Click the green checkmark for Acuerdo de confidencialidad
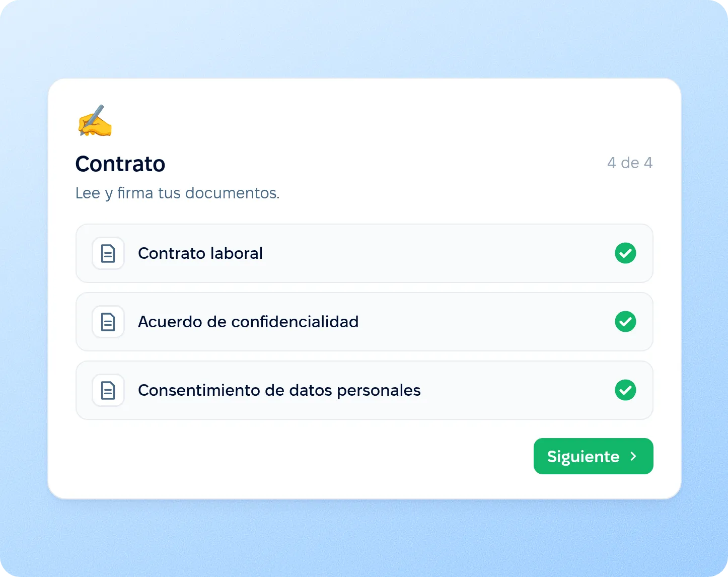728x577 pixels. click(x=625, y=322)
